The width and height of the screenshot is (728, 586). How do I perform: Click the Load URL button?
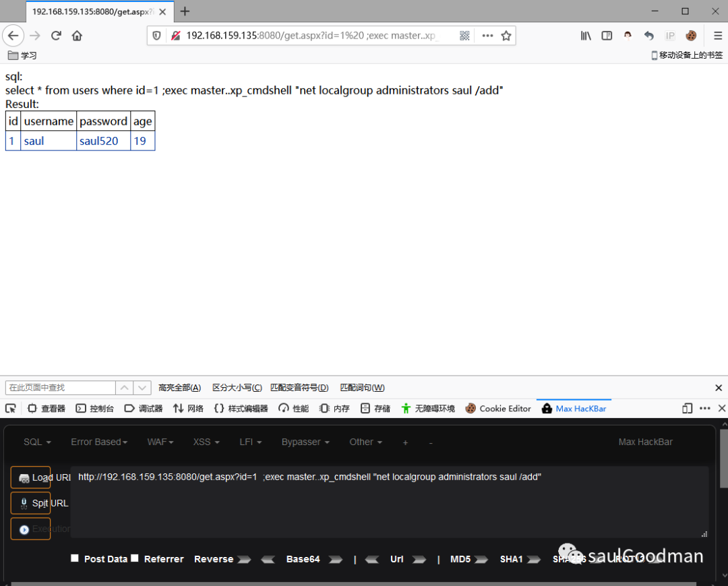point(30,477)
